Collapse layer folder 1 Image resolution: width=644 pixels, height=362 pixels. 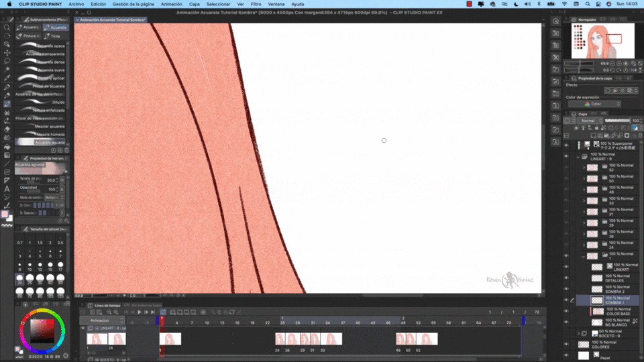584,256
